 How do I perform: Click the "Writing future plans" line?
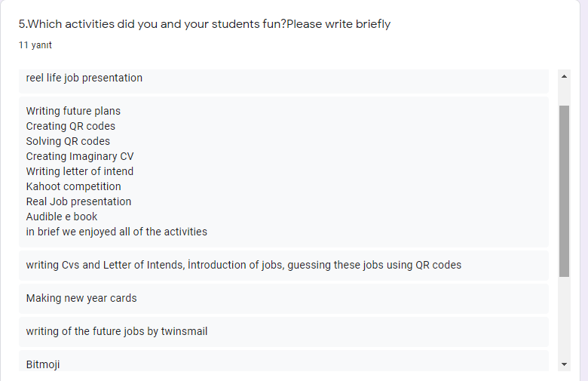tap(73, 111)
